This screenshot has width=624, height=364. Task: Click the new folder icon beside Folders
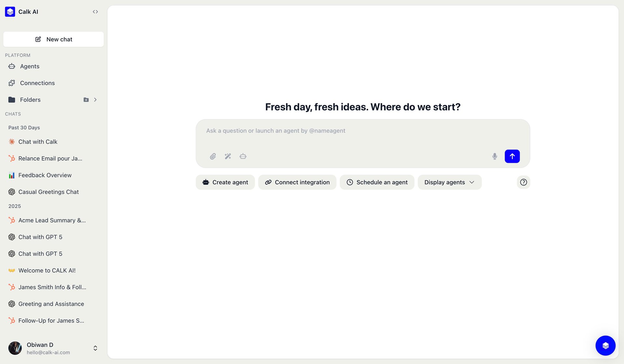pyautogui.click(x=86, y=100)
